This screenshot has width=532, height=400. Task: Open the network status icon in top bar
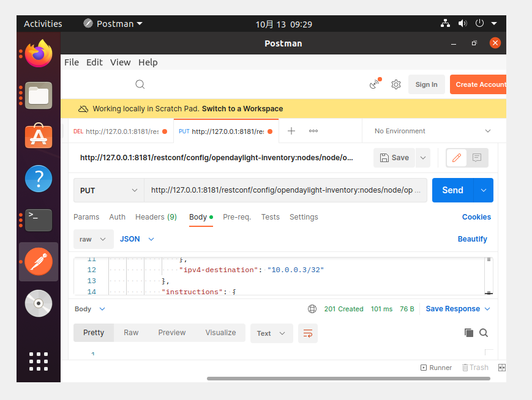pos(445,23)
